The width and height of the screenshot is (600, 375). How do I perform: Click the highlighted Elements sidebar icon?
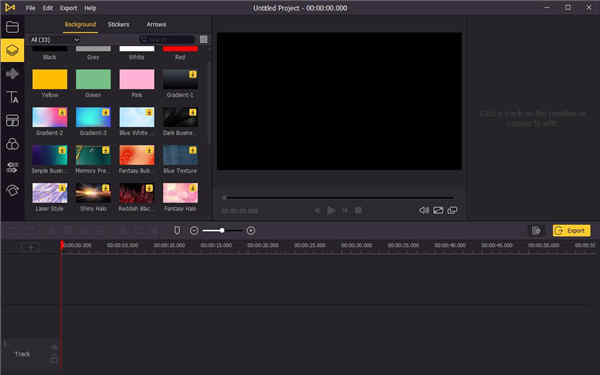click(x=12, y=50)
